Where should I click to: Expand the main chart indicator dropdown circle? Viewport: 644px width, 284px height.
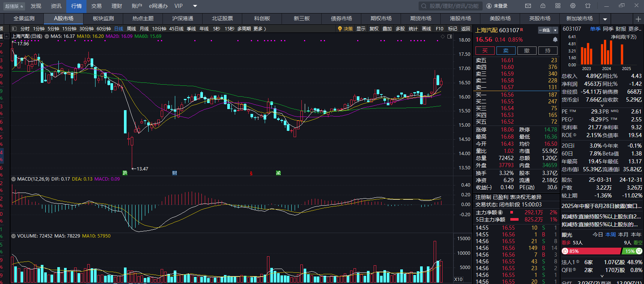(47, 36)
